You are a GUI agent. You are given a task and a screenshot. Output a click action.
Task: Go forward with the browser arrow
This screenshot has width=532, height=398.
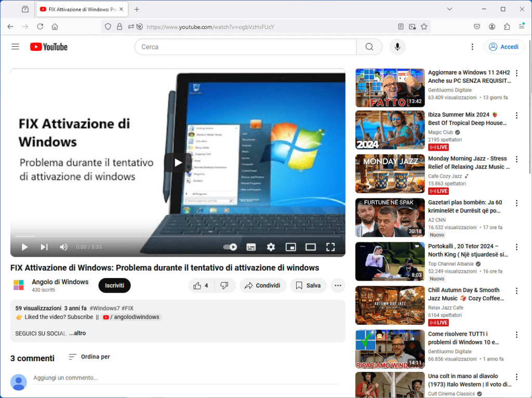click(x=25, y=26)
